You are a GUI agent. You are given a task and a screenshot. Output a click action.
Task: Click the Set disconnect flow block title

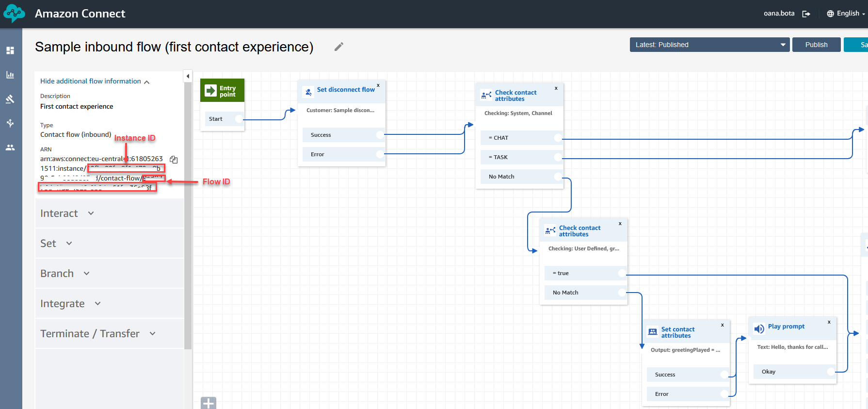pos(346,90)
